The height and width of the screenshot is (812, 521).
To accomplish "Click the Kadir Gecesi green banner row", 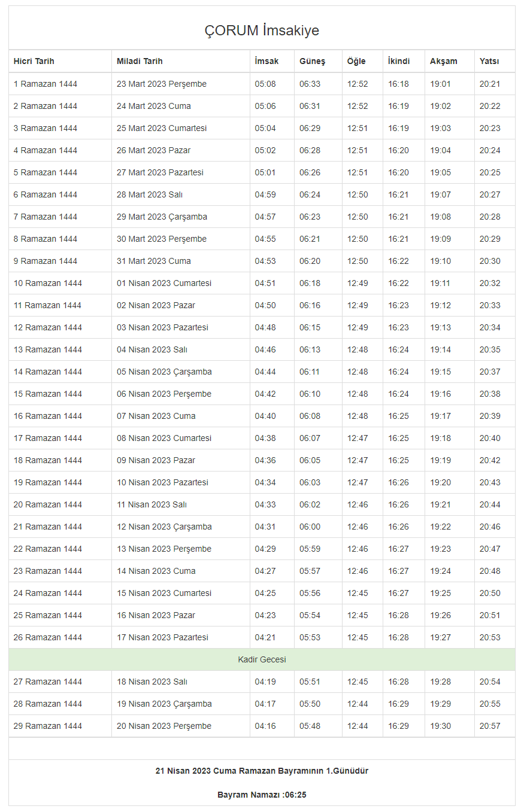I will coord(262,659).
